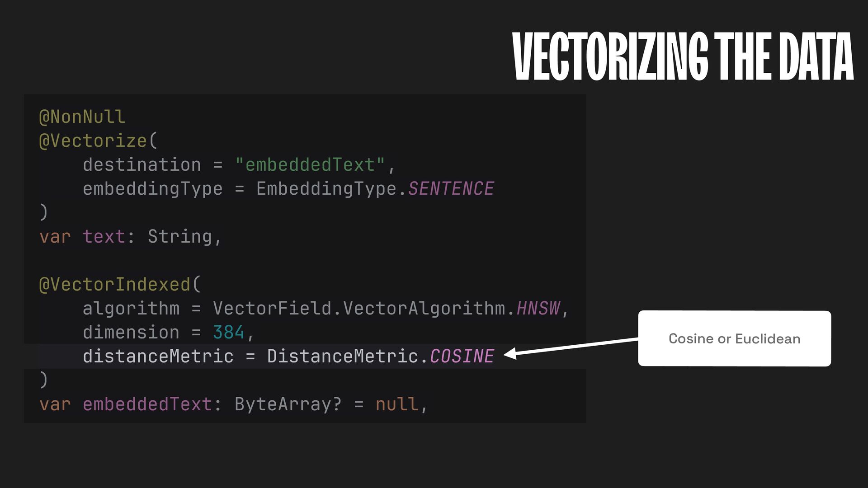Click the @VectorIndexed annotation

coord(115,285)
